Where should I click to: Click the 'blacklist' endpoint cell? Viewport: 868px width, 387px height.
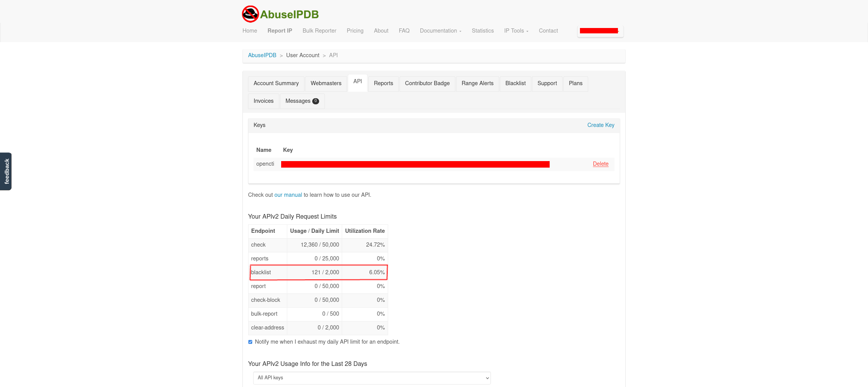point(267,272)
